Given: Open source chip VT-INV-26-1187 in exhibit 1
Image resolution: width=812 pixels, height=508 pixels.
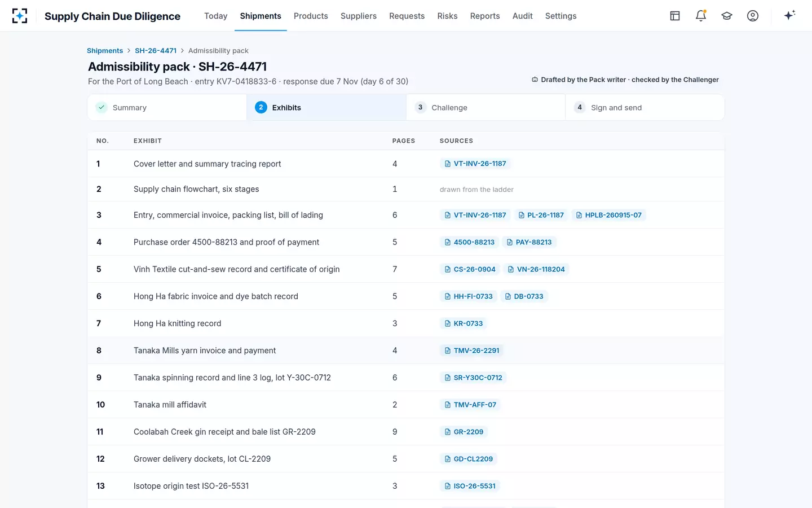Looking at the screenshot, I should click(x=475, y=164).
